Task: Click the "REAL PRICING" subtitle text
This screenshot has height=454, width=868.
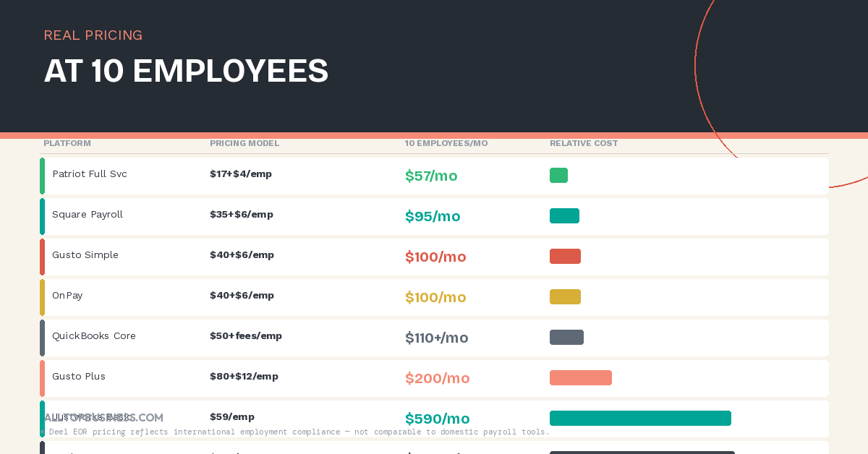Action: [x=93, y=35]
